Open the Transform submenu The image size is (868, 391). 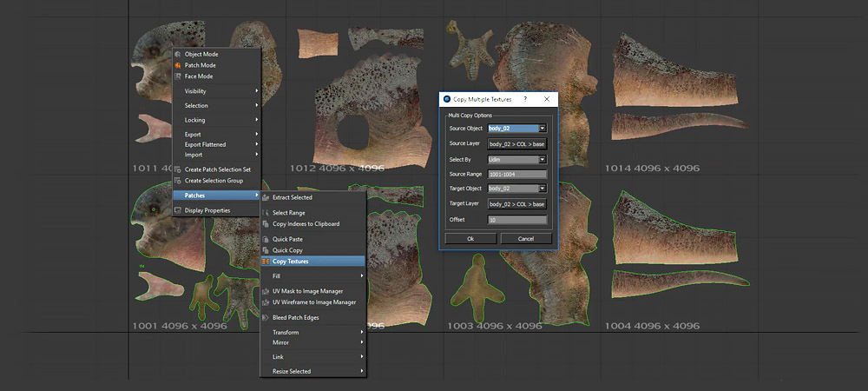tap(312, 332)
